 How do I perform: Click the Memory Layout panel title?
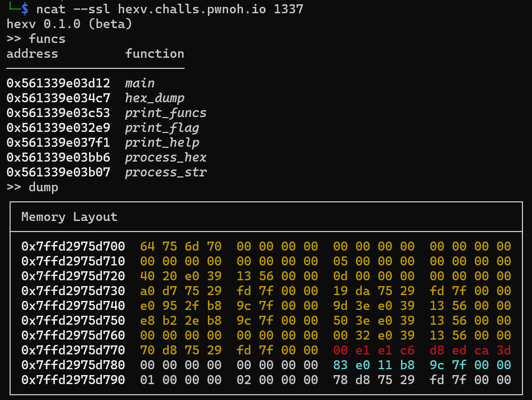click(69, 217)
